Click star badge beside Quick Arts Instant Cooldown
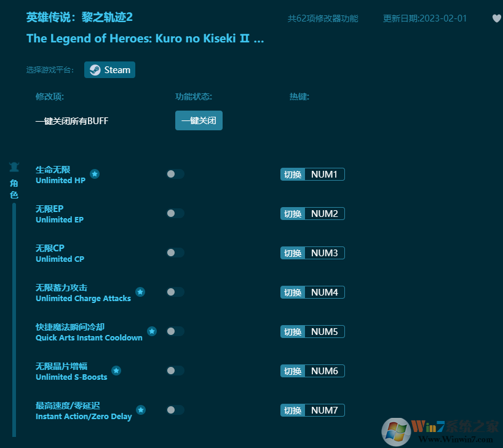 pyautogui.click(x=152, y=331)
